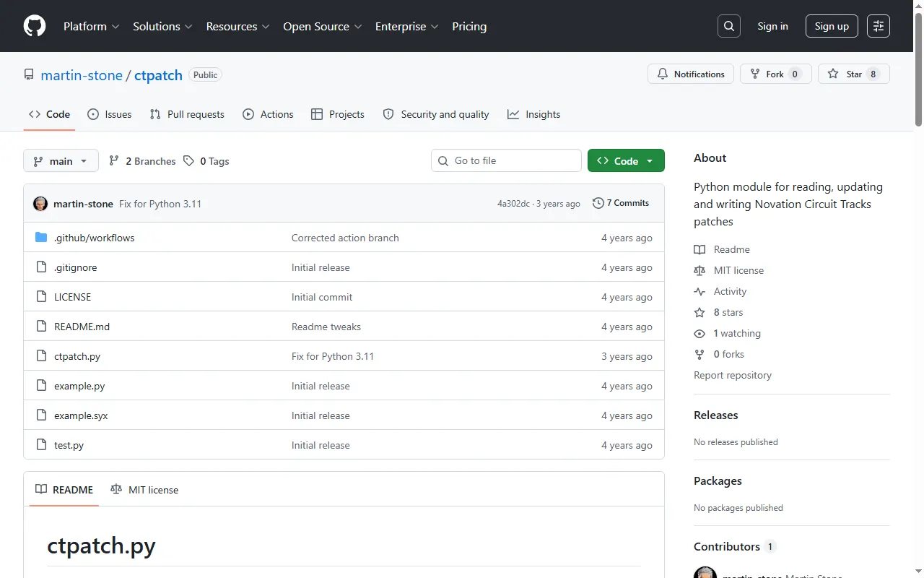Click martin-stone avatar in commit row
The width and height of the screenshot is (924, 578).
pos(40,204)
